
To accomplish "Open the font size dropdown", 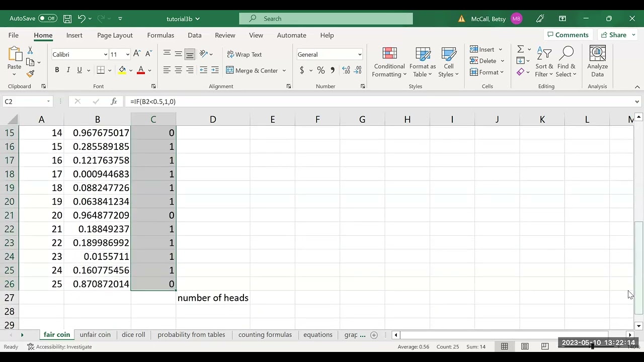I will point(127,54).
